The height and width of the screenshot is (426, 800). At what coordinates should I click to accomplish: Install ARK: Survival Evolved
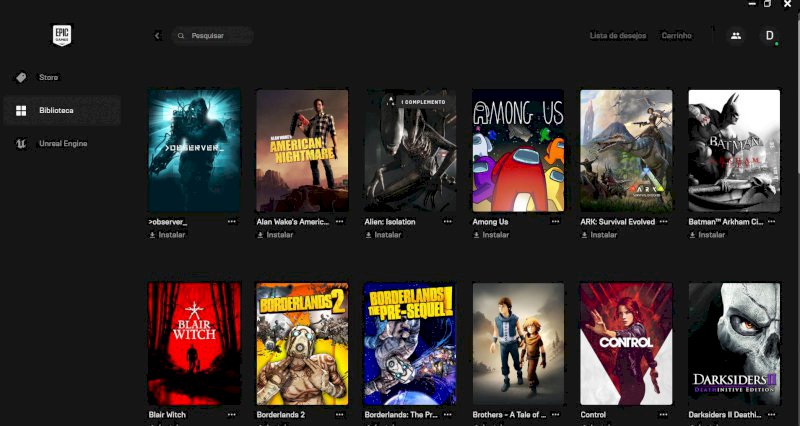pyautogui.click(x=599, y=235)
